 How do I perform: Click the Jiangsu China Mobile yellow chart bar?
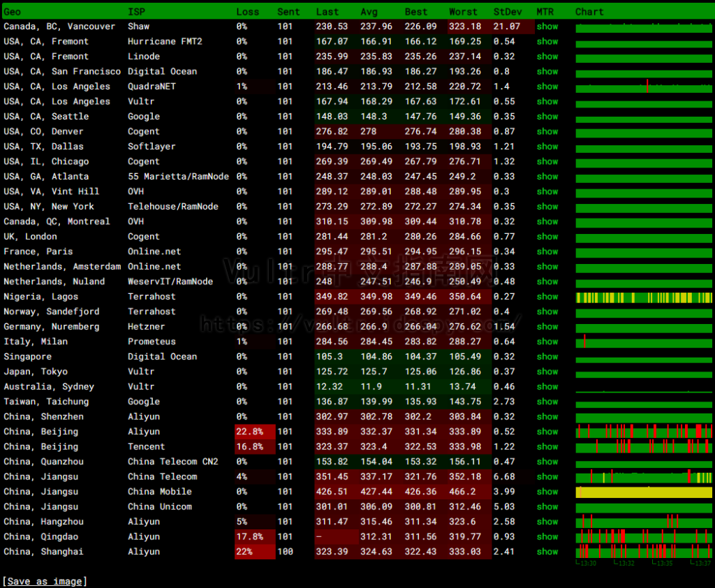(644, 492)
